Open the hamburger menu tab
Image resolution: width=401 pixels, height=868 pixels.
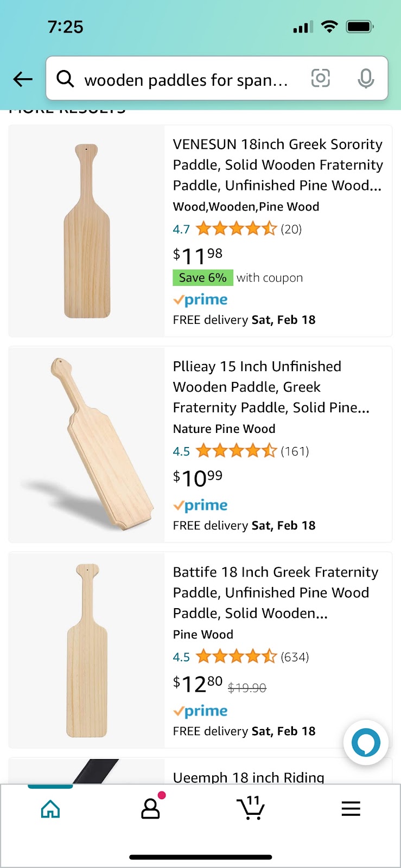351,809
